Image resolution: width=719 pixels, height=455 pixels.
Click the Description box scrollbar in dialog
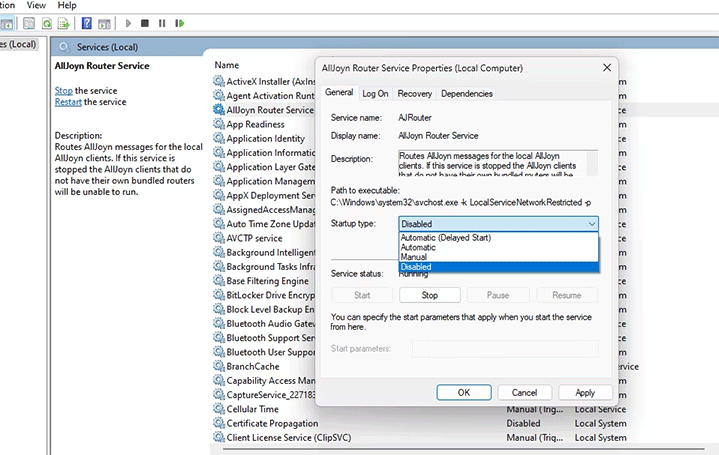pos(592,163)
